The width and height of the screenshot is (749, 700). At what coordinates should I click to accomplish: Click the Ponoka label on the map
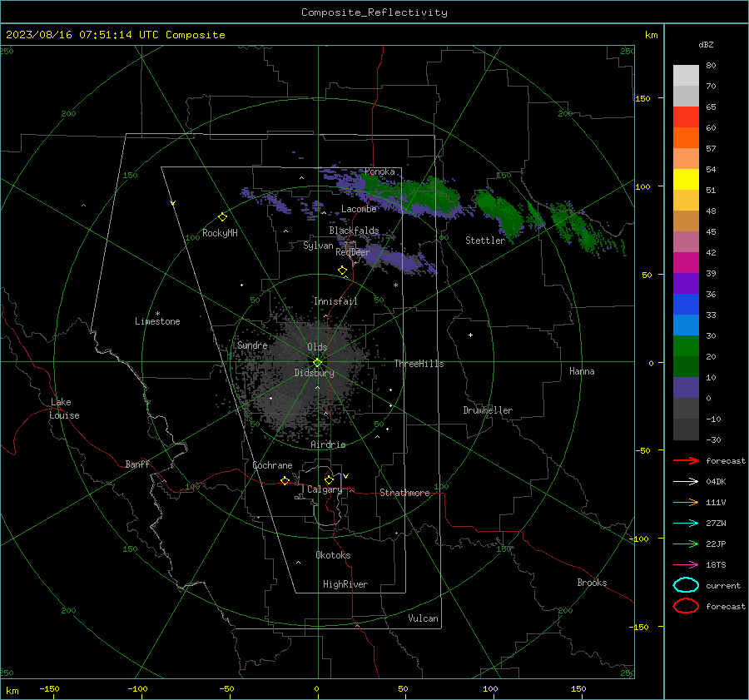(379, 171)
